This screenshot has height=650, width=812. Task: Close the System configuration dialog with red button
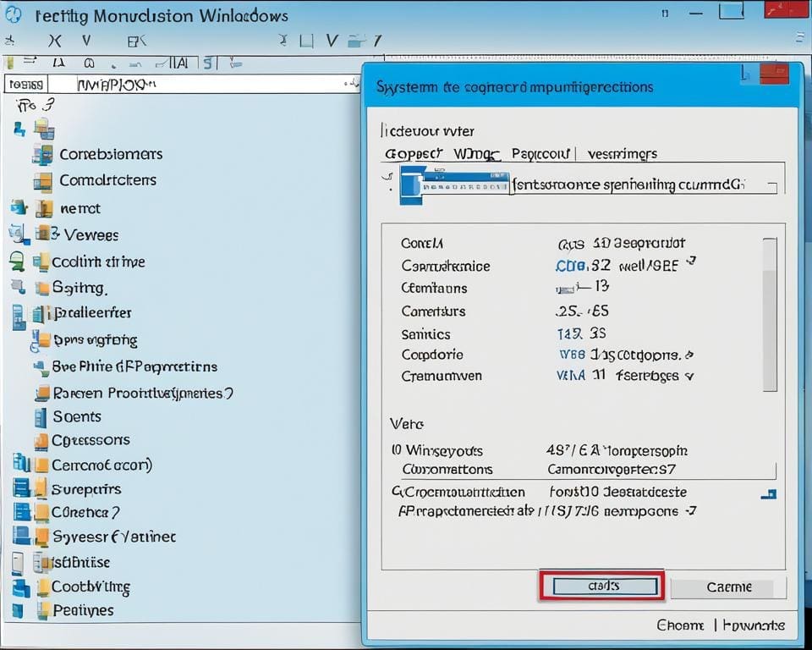point(775,74)
